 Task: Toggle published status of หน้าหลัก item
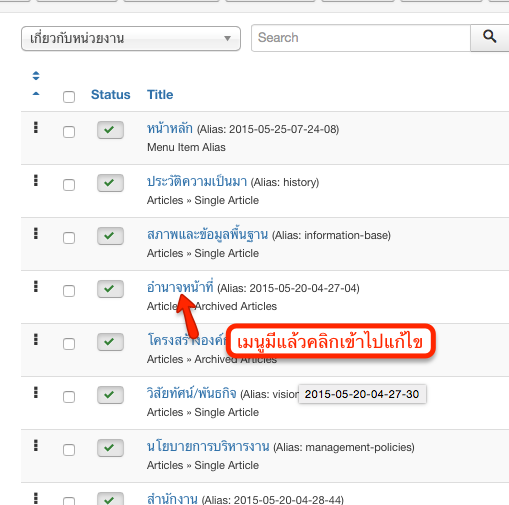pos(110,130)
